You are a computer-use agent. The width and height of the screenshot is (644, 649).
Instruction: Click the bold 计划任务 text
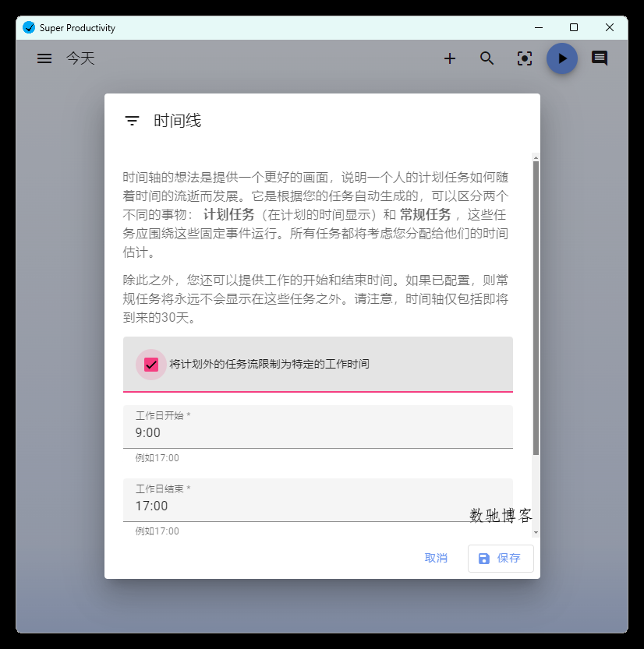click(228, 214)
